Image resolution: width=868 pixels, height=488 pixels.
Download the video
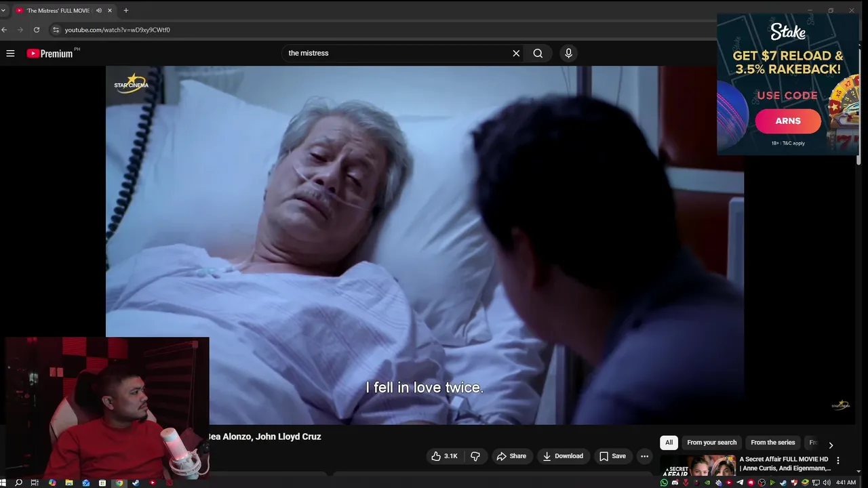tap(563, 456)
